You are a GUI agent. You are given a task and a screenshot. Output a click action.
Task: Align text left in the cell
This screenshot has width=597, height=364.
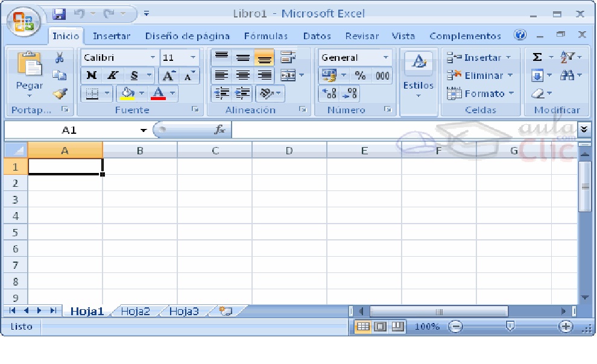(x=221, y=75)
